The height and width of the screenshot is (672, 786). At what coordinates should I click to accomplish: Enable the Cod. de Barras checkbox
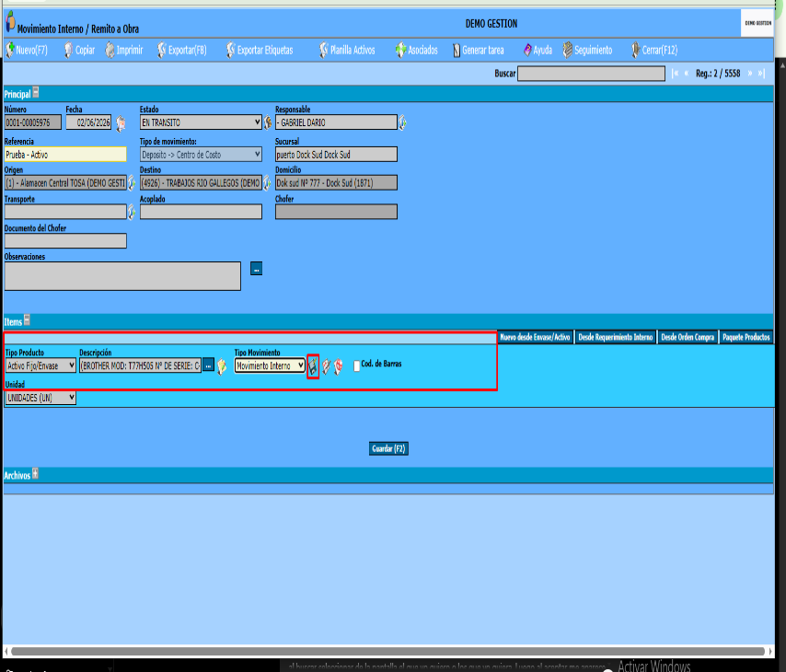pyautogui.click(x=357, y=366)
